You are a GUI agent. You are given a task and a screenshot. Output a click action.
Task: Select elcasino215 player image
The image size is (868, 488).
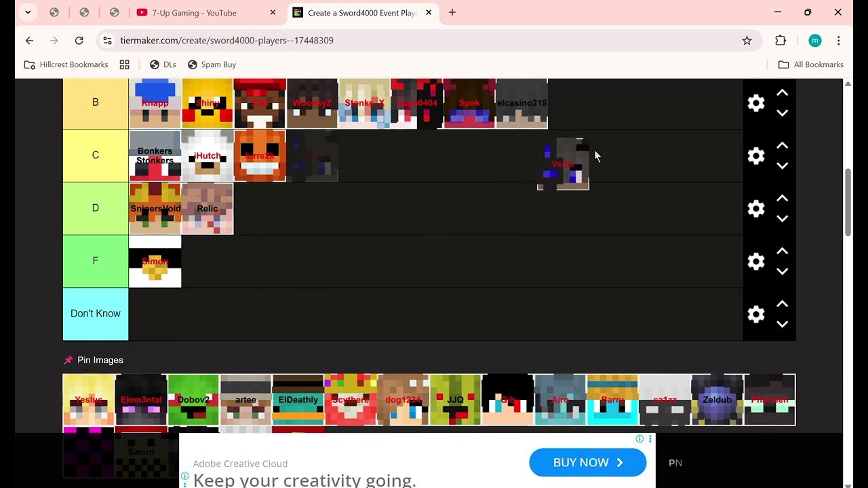click(x=521, y=103)
